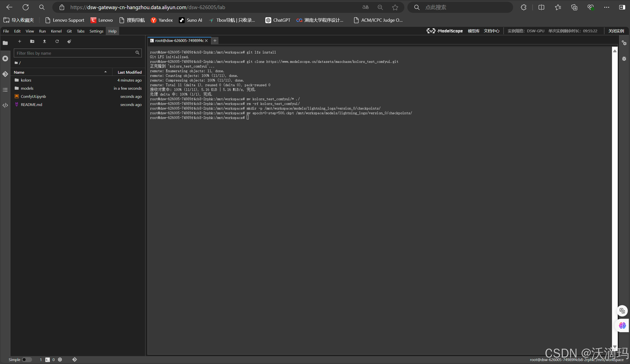Image resolution: width=630 pixels, height=364 pixels.
Task: Sort files by Name column arrow
Action: click(x=106, y=72)
